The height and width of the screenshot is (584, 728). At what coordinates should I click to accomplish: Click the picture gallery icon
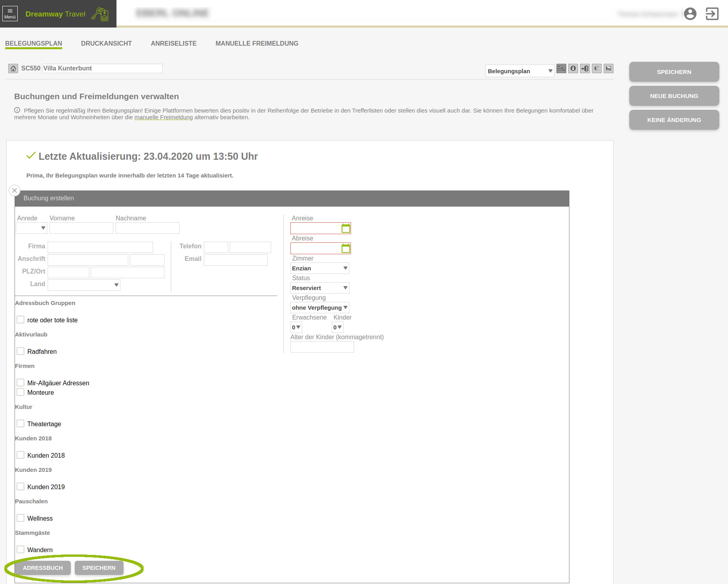click(608, 68)
